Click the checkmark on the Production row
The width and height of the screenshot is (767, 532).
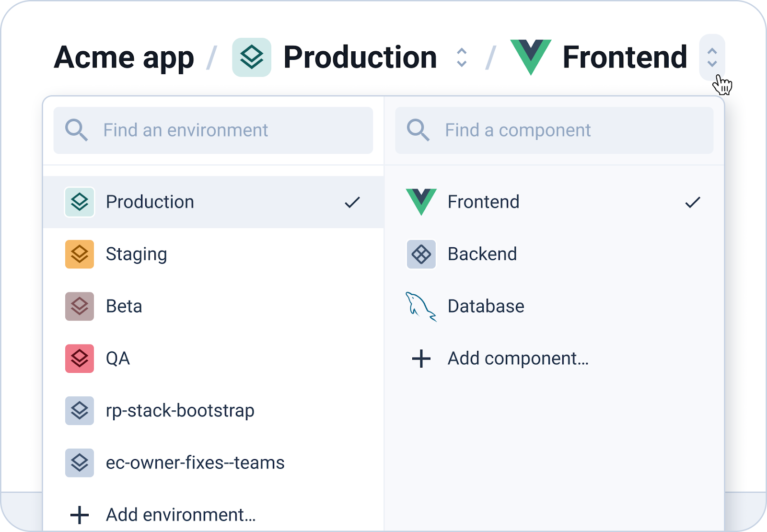coord(352,202)
